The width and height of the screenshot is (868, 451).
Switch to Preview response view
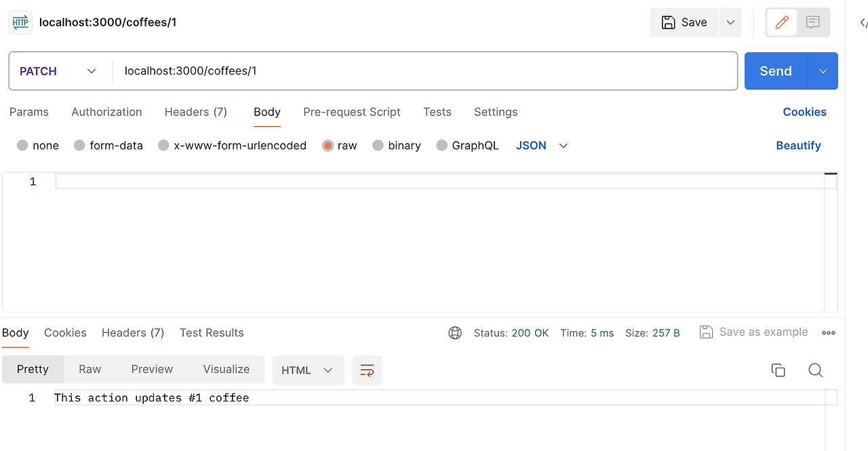152,370
